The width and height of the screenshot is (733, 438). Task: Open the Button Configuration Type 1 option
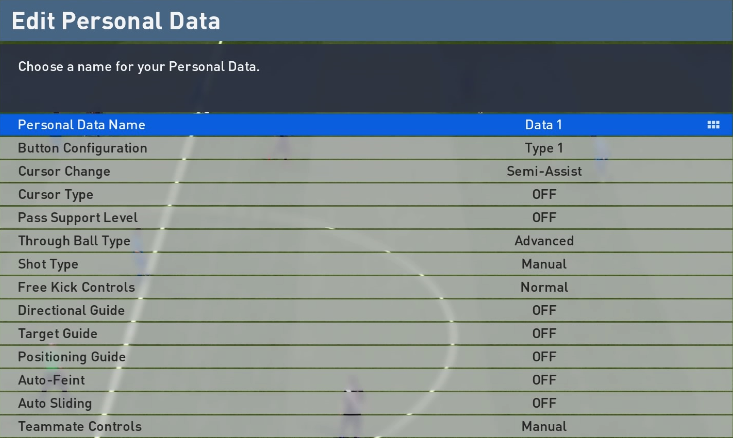pyautogui.click(x=544, y=148)
